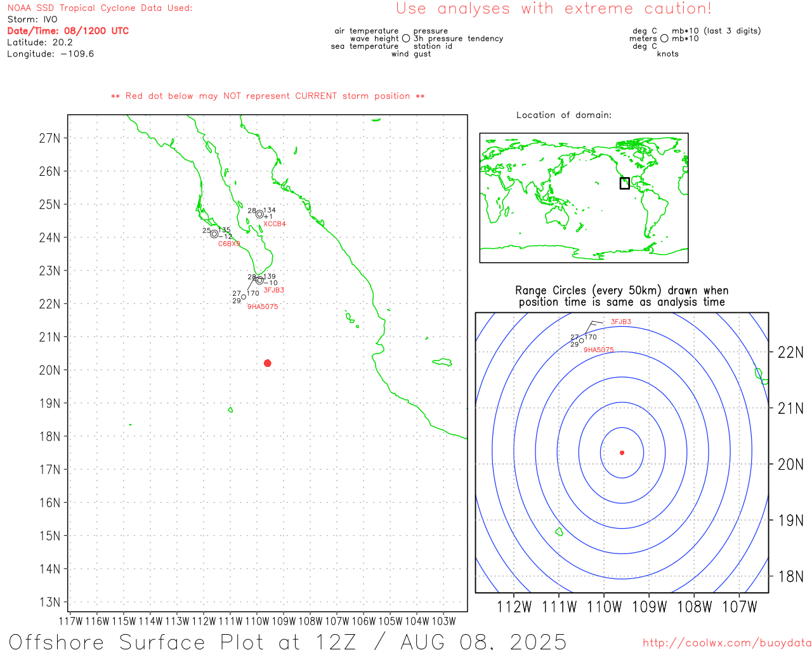Click the 'wind gust' legend label
This screenshot has height=650, width=812.
pyautogui.click(x=411, y=54)
